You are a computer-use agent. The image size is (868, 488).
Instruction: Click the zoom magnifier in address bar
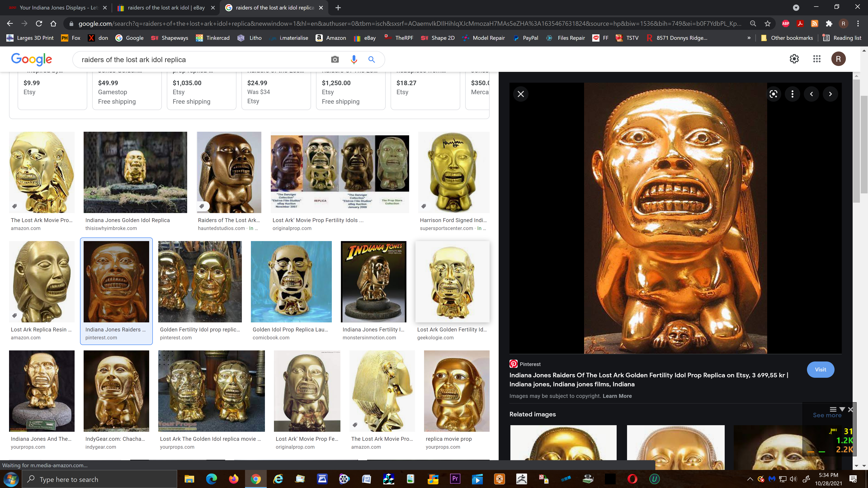pos(753,23)
